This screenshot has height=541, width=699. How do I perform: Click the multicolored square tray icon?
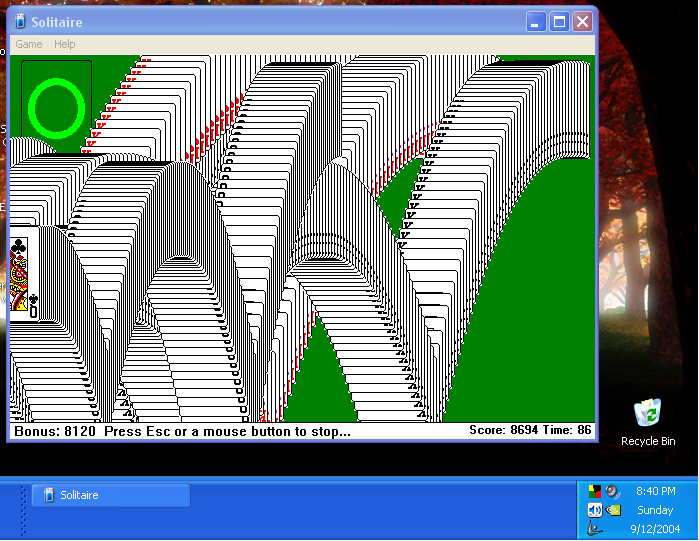pyautogui.click(x=594, y=491)
